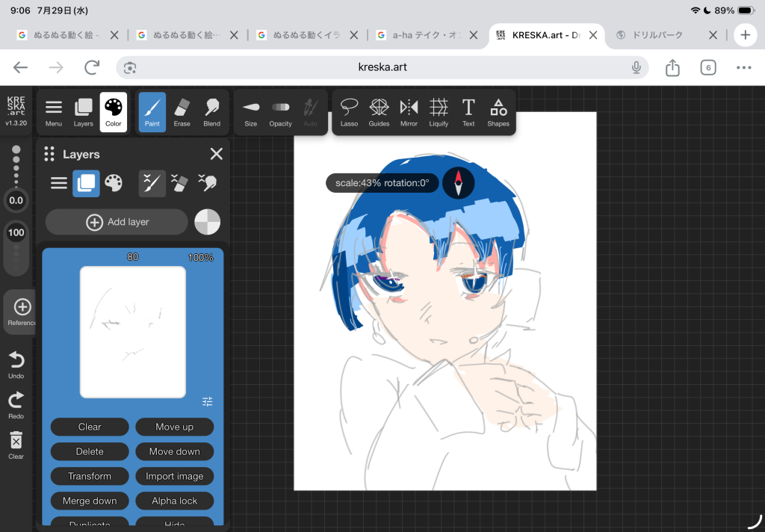This screenshot has width=765, height=532.
Task: Select the layer thumbnail preview
Action: (133, 332)
